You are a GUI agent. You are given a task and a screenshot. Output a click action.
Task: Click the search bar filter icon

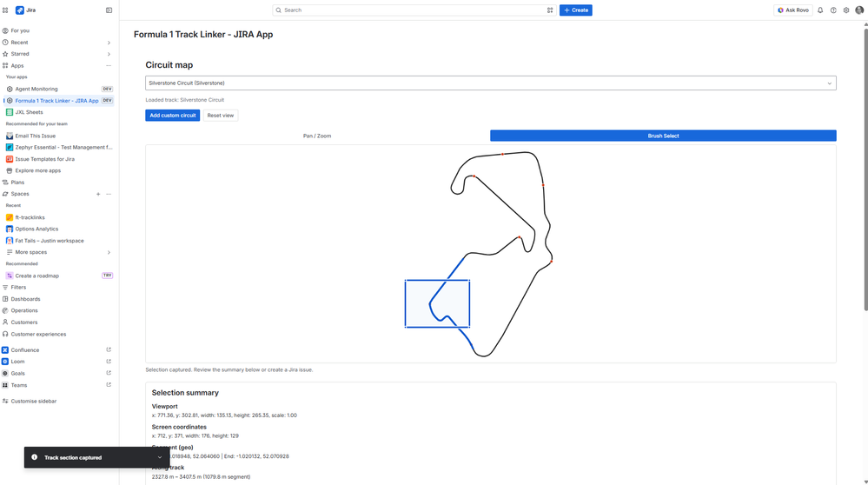point(550,10)
